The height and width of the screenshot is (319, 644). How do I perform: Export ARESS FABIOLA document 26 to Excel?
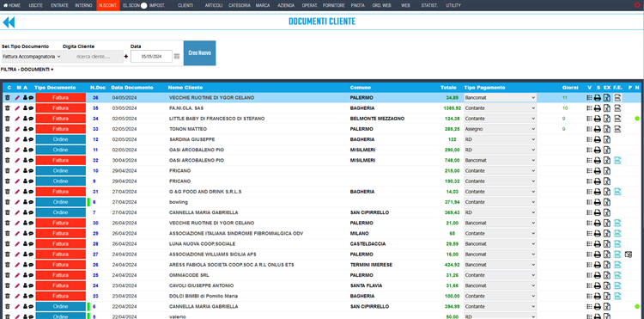pos(606,265)
